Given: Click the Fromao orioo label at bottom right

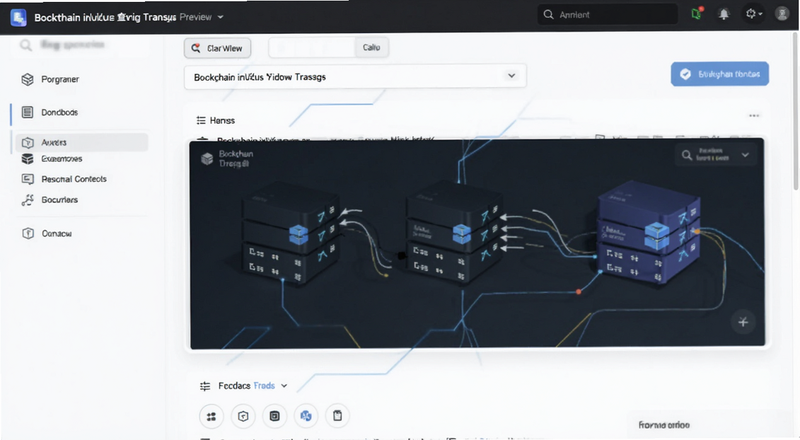Looking at the screenshot, I should click(664, 425).
